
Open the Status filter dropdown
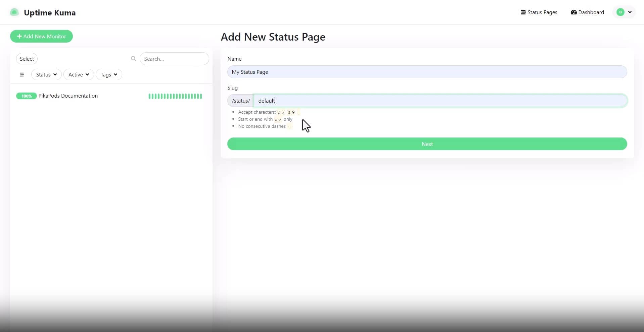pyautogui.click(x=46, y=74)
